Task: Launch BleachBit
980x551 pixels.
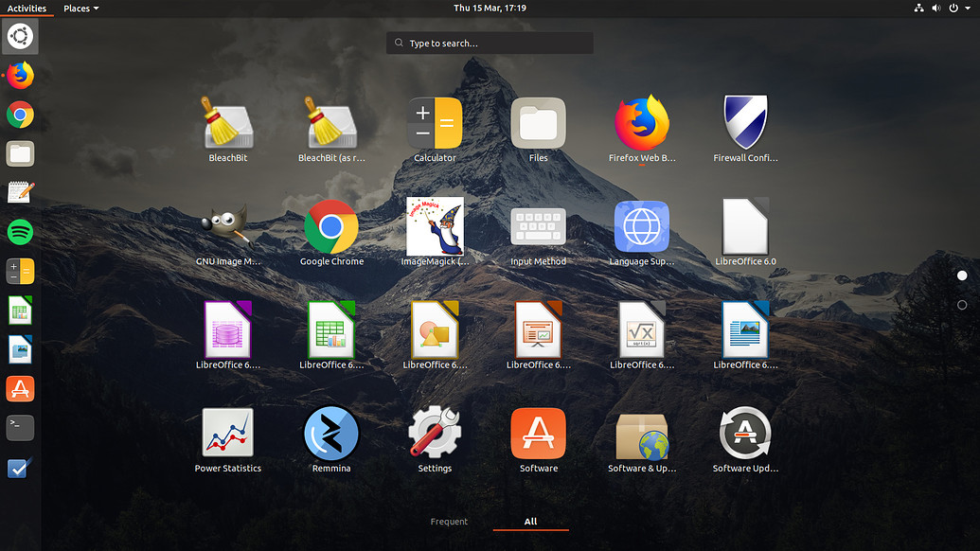Action: [x=227, y=123]
